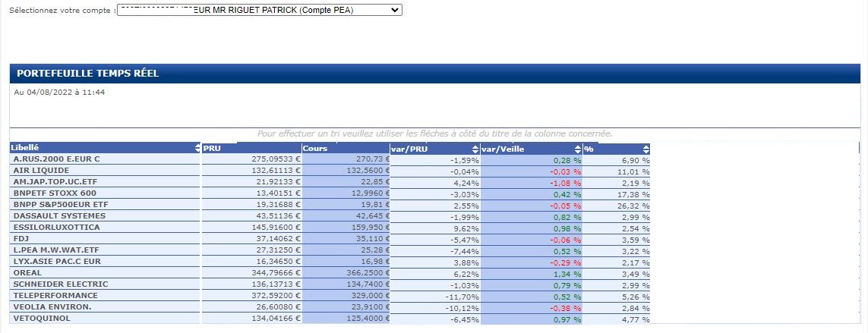Viewport: 868px width, 333px height.
Task: Select the TELEPERFORMANCE row label
Action: (55, 295)
